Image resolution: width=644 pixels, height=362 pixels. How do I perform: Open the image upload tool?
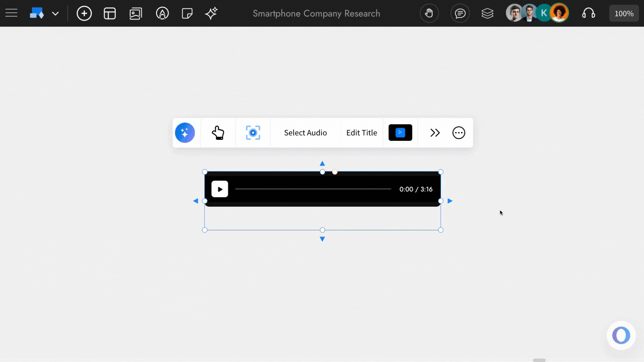click(136, 13)
